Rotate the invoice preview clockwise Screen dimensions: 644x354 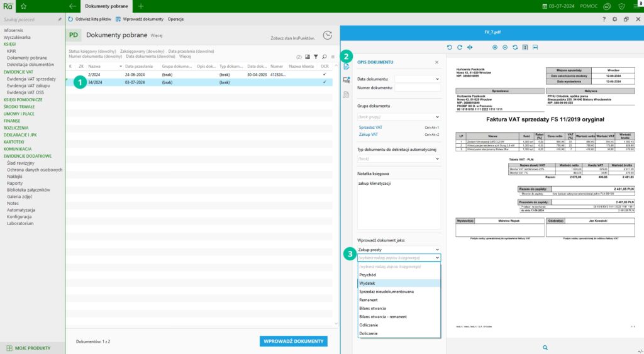460,47
